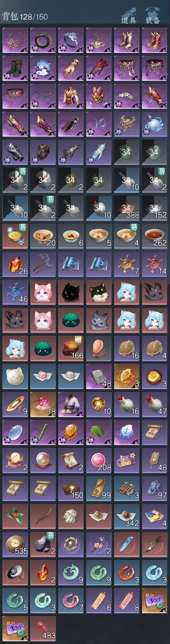Choose the 副本 outfit item

[x=71, y=404]
